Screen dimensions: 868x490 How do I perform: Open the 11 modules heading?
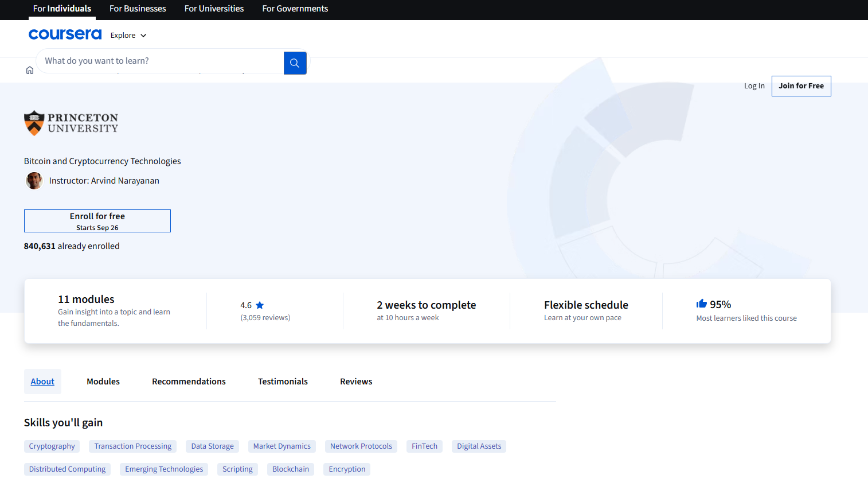(x=86, y=300)
